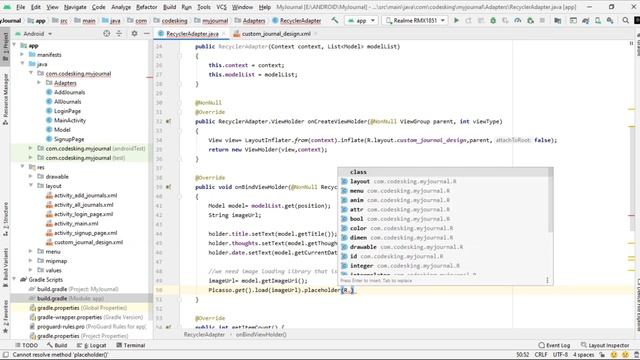Image resolution: width=640 pixels, height=360 pixels.
Task: Hide the project panel with minus icon
Action: click(x=147, y=33)
